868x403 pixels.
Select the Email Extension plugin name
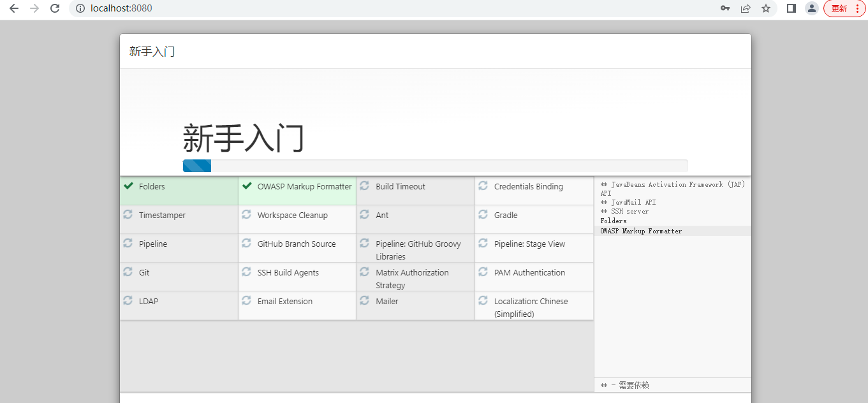[x=285, y=302]
